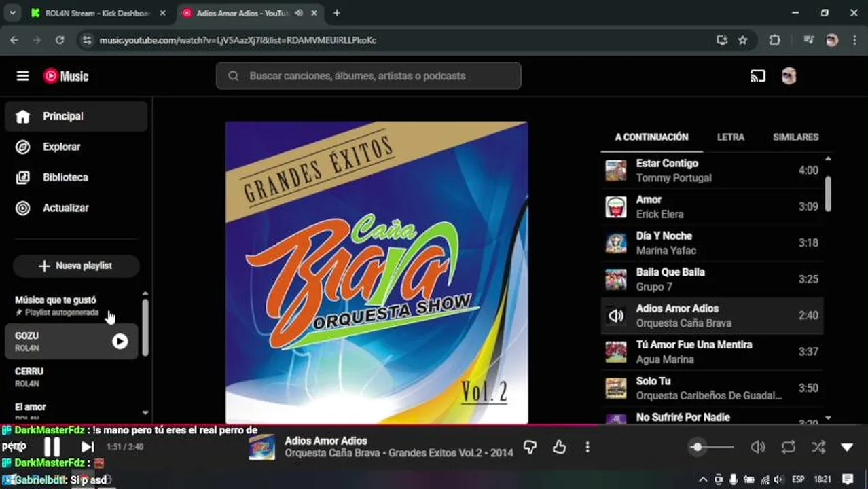Click the install app icon in address bar

tap(722, 40)
